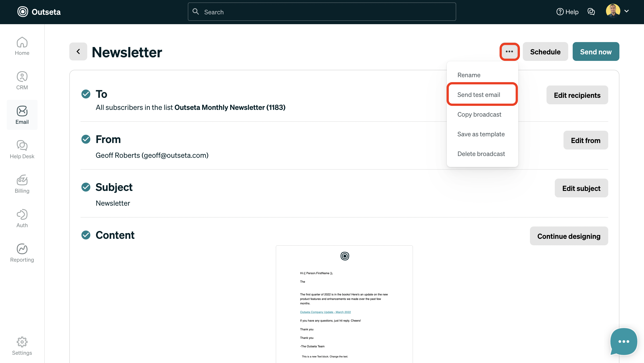Screen dimensions: 644x363
Task: Click the Send now button
Action: pos(596,51)
